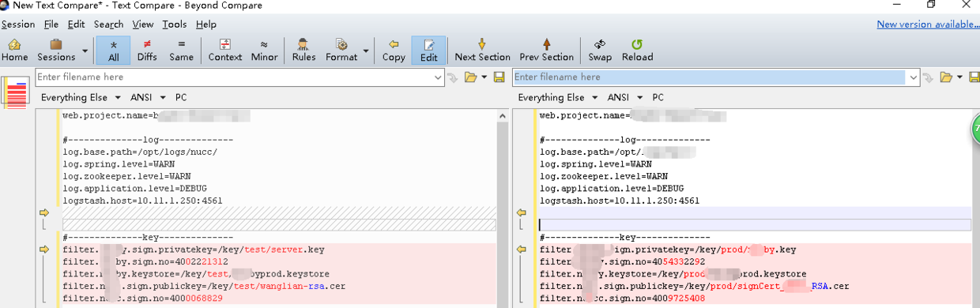This screenshot has height=308, width=980.
Task: Click the Copy toolbar button
Action: [394, 50]
